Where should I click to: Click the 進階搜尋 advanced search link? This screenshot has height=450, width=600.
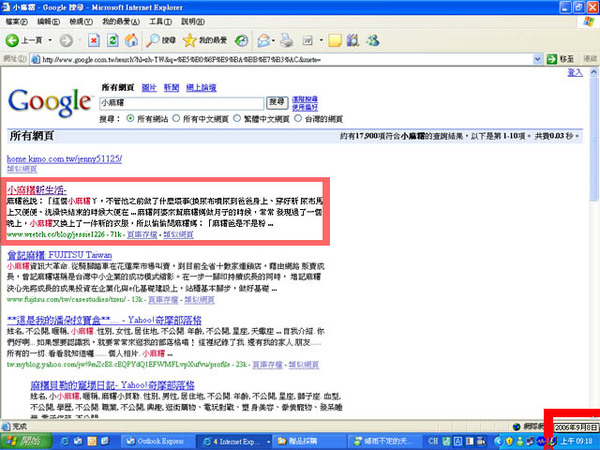pyautogui.click(x=305, y=99)
